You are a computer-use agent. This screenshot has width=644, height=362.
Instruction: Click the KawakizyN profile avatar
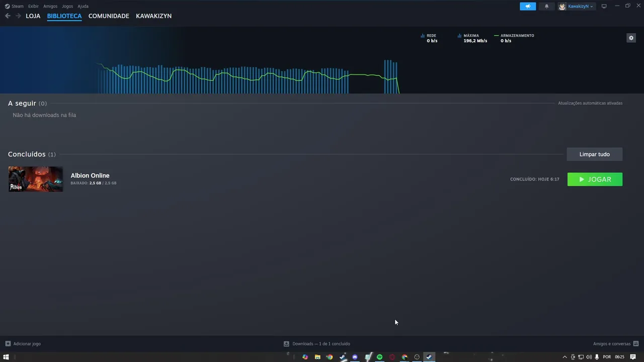562,6
